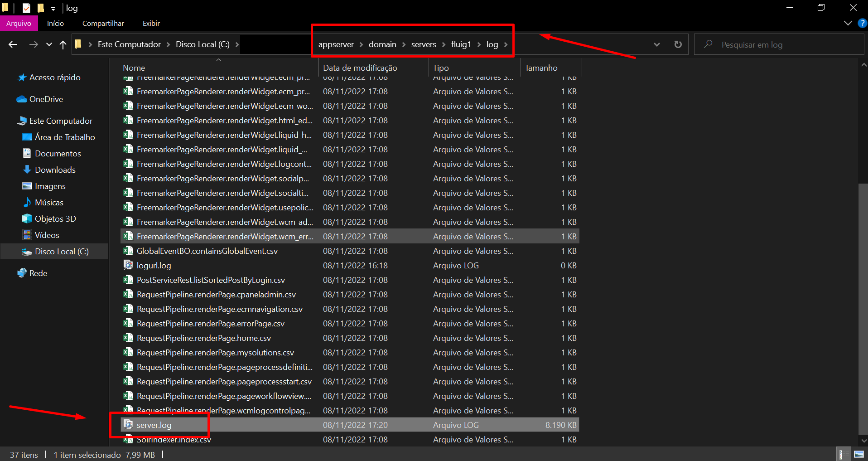Refresh the log folder view
The width and height of the screenshot is (868, 461).
678,44
